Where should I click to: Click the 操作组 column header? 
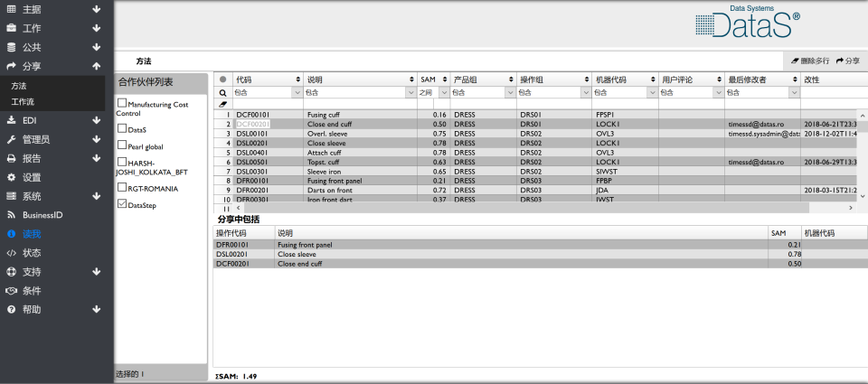554,80
